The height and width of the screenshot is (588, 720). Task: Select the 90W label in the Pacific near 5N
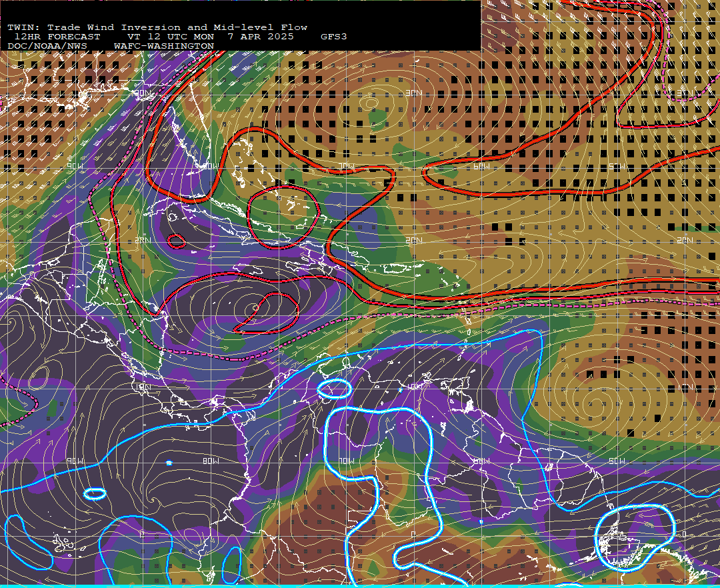click(75, 461)
